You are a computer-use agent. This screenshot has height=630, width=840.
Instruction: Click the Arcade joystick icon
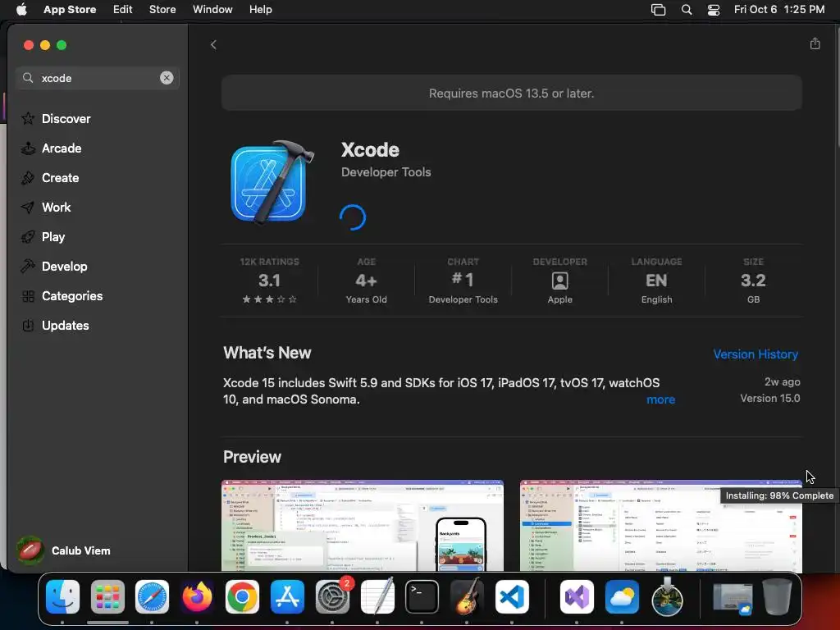pyautogui.click(x=28, y=148)
